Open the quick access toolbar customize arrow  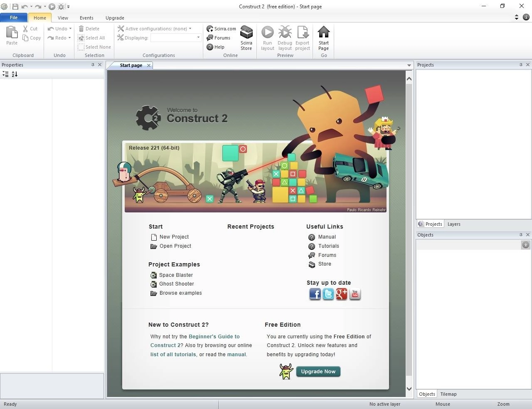(68, 6)
